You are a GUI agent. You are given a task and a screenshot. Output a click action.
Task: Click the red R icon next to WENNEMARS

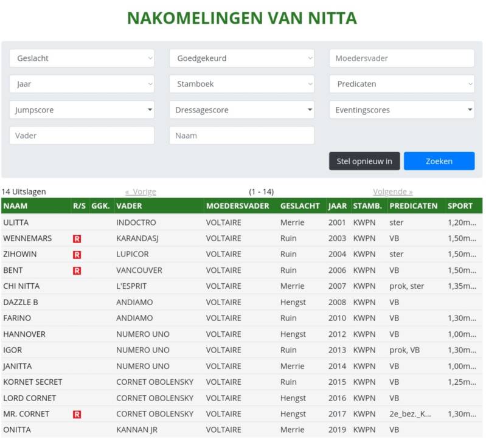pos(77,239)
